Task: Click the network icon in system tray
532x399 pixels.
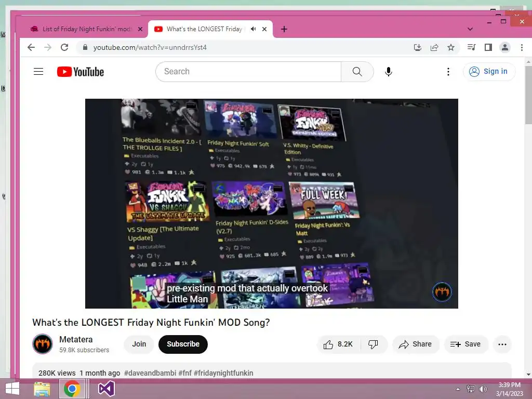Action: [471, 389]
